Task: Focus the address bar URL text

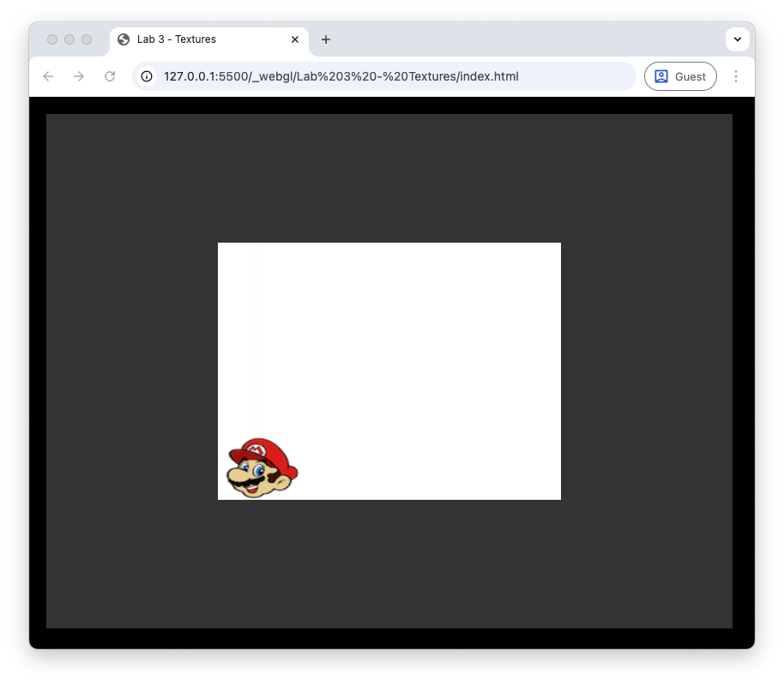Action: 341,76
